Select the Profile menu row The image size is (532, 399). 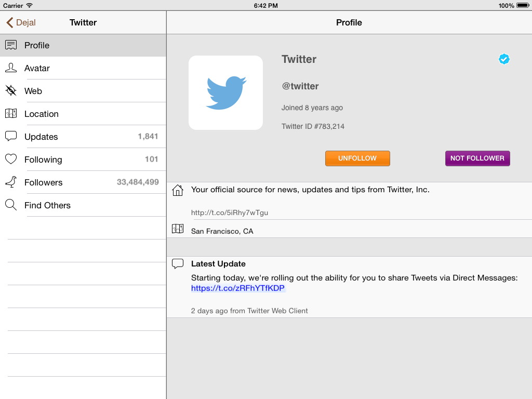(x=83, y=45)
